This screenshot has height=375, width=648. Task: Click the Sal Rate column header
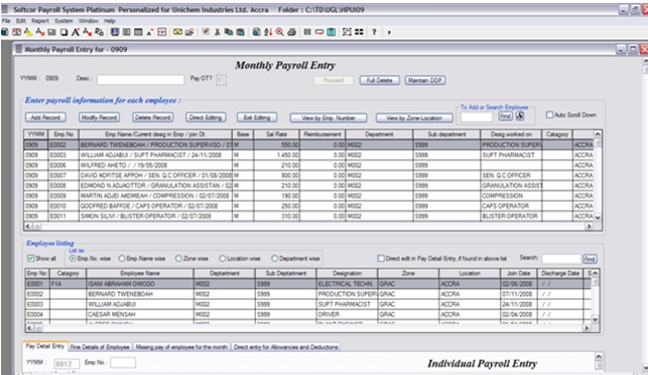(x=276, y=134)
